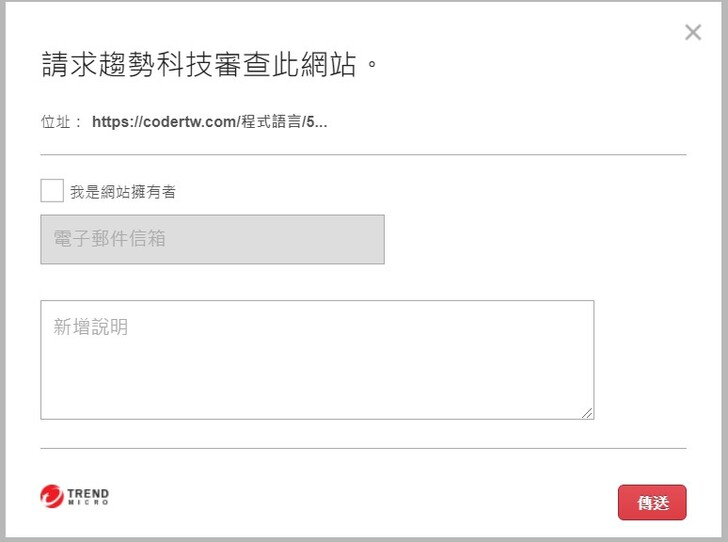Click the divider line above the footer
The image size is (728, 542).
pos(363,448)
